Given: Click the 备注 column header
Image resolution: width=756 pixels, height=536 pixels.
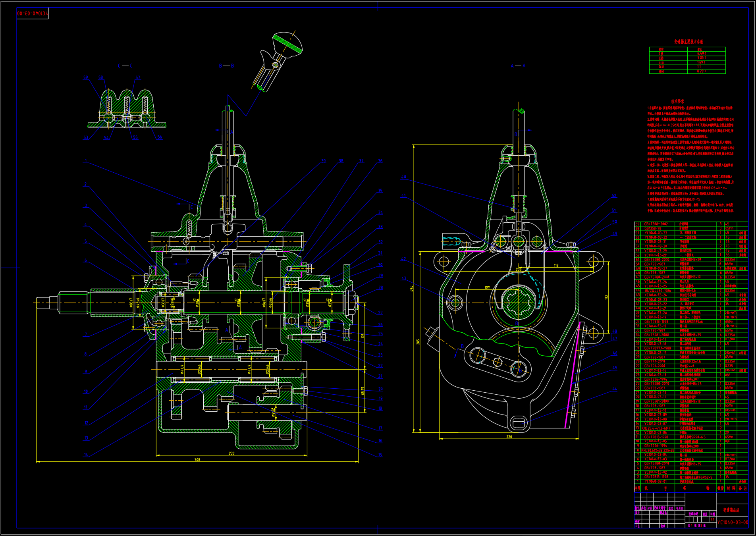Looking at the screenshot, I should pyautogui.click(x=743, y=488).
